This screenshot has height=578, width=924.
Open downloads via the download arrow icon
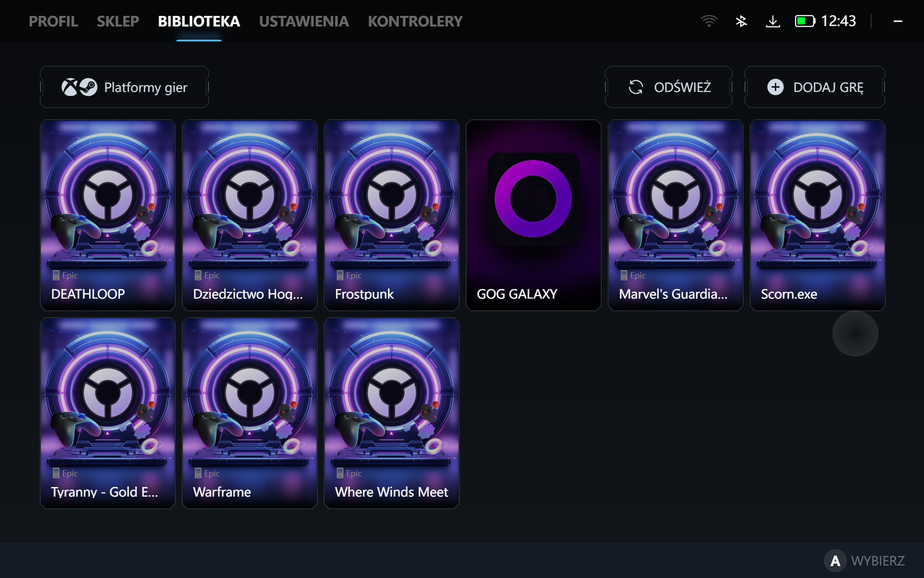(x=772, y=21)
